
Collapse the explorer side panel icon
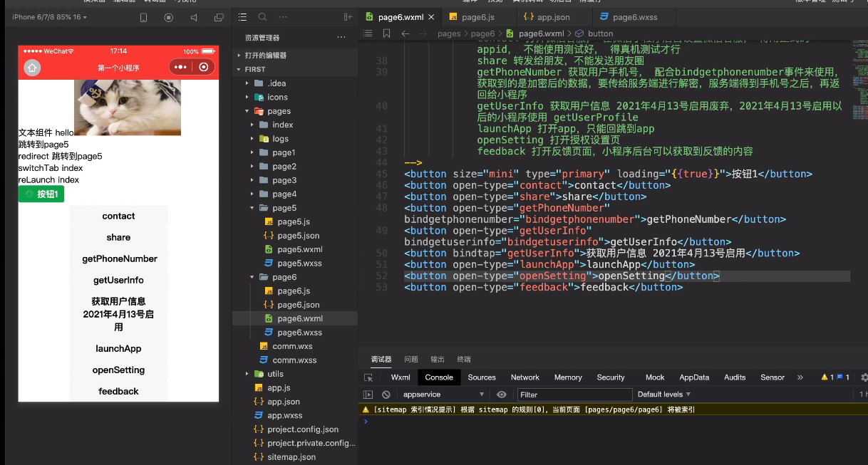[348, 17]
